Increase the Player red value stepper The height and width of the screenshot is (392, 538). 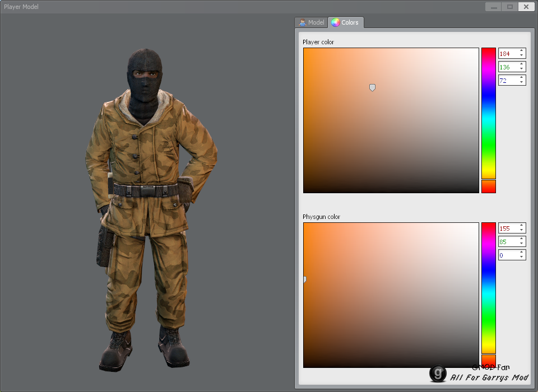[x=521, y=51]
